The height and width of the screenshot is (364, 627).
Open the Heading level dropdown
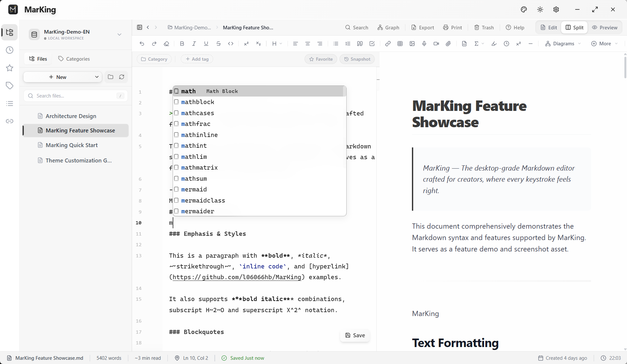(x=277, y=44)
